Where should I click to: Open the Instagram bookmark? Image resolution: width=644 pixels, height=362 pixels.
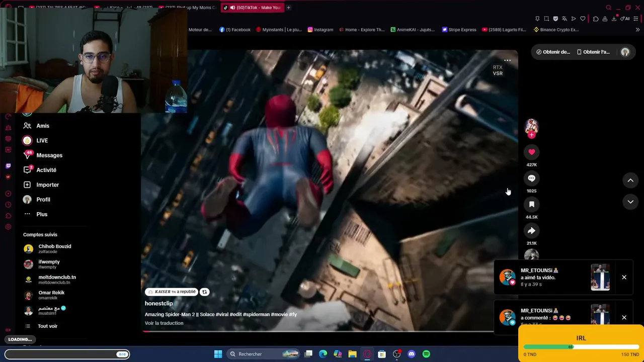click(320, 30)
